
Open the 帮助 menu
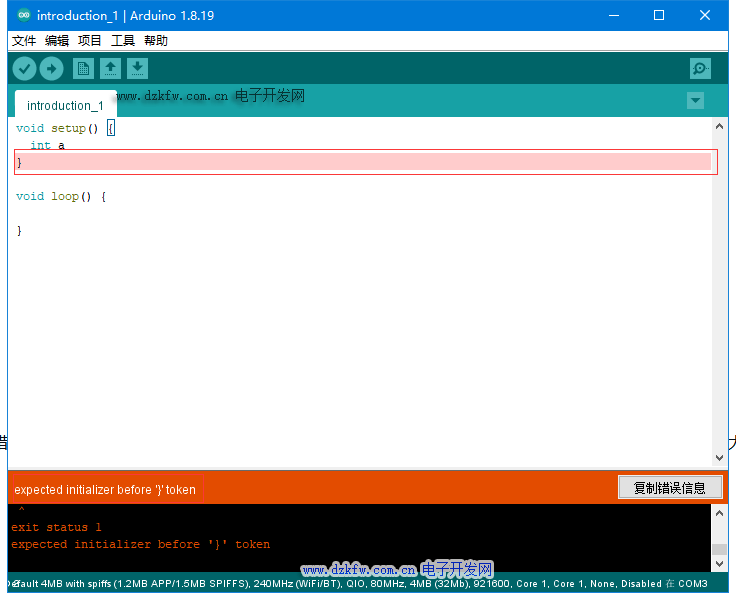coord(156,41)
